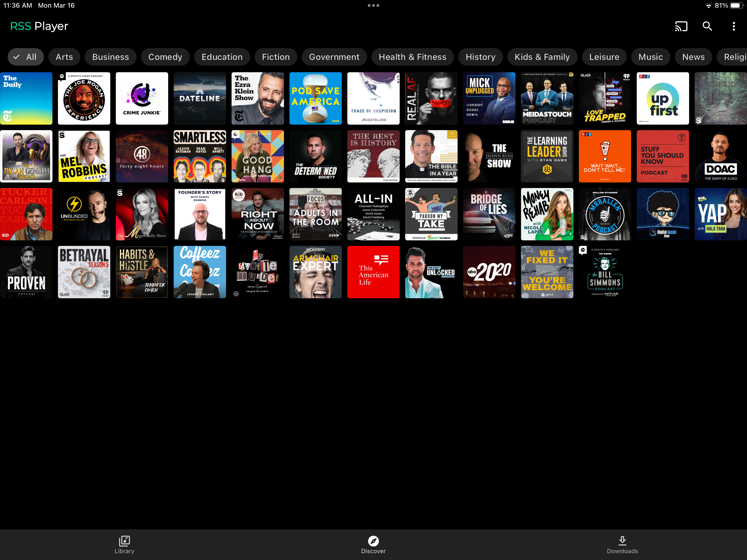Open Crime Junkie podcast
This screenshot has width=747, height=560.
click(142, 98)
